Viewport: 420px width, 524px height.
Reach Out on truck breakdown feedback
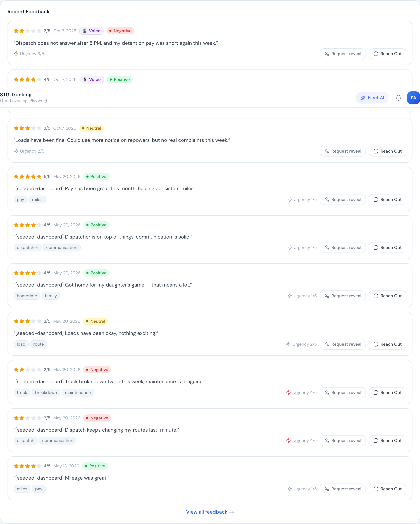click(387, 393)
